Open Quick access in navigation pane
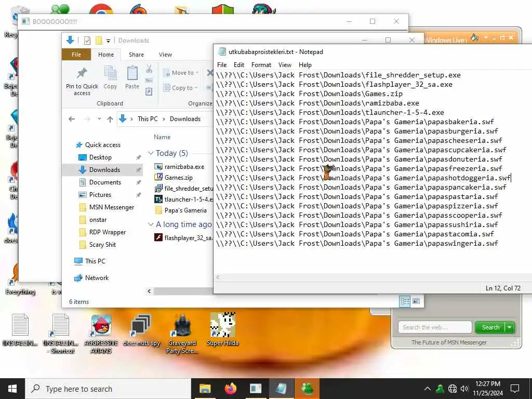The image size is (532, 399). point(102,145)
